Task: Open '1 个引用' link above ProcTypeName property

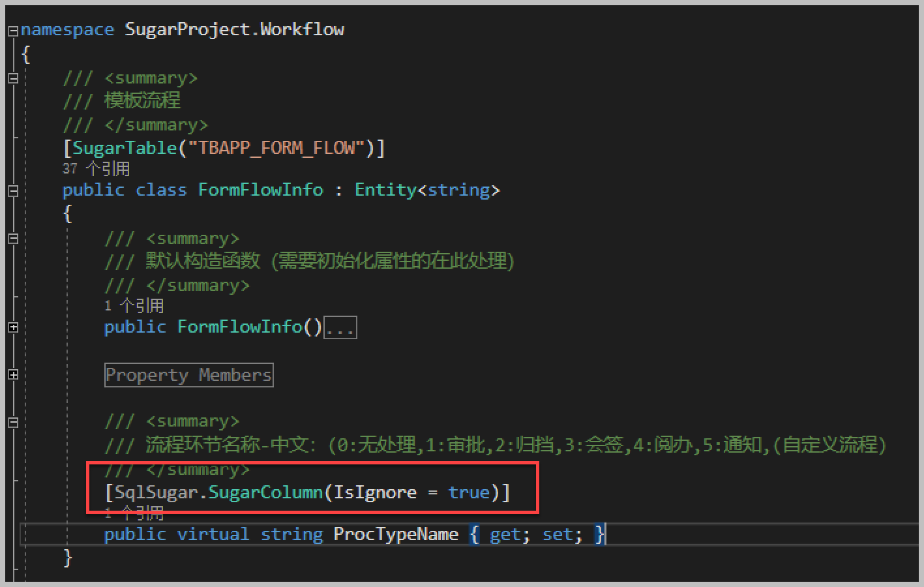Action: click(x=134, y=514)
